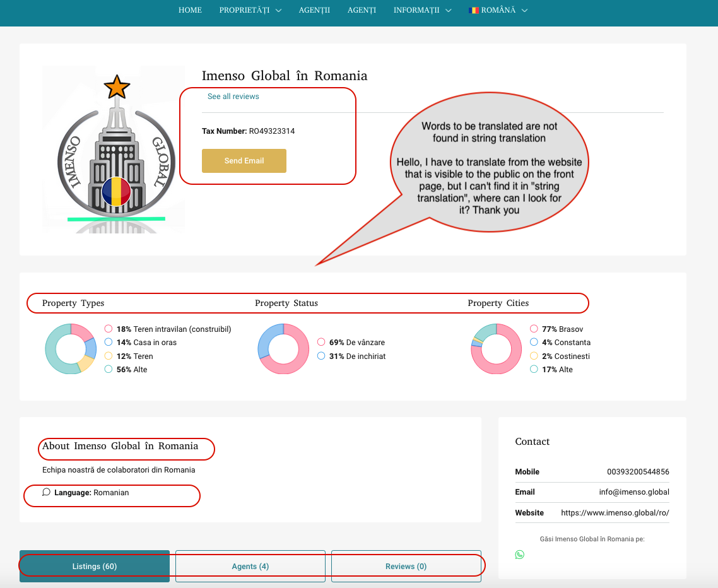
Task: Open the Română language dropdown chevron
Action: [525, 11]
